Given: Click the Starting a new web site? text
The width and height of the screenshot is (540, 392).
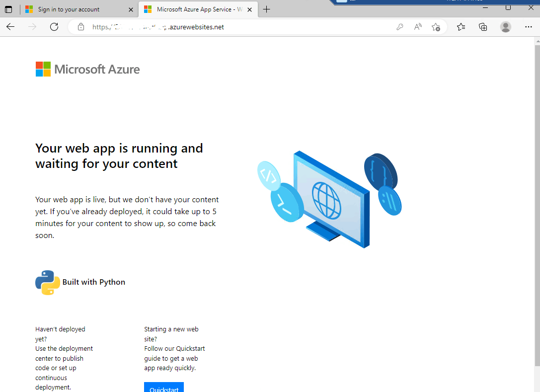Looking at the screenshot, I should click(x=171, y=334).
